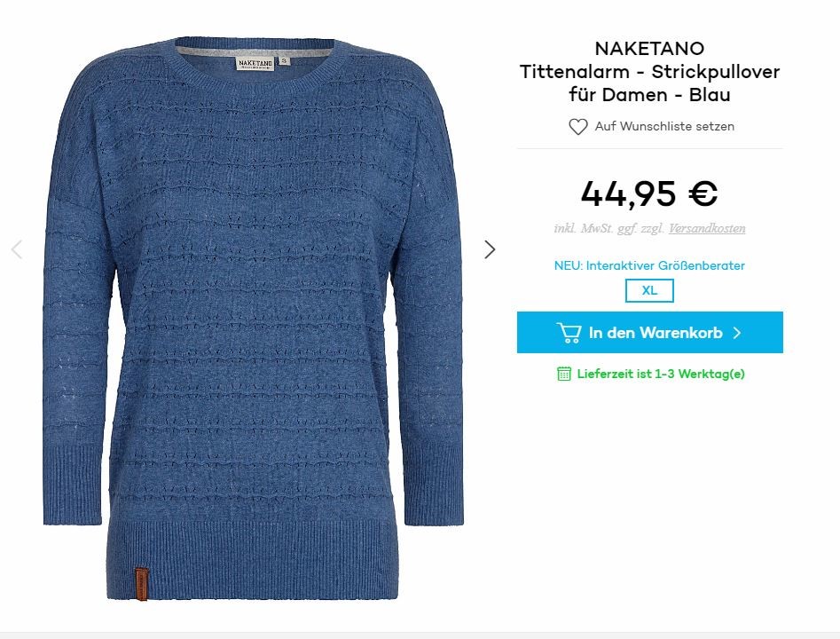Click the inkl. MwSt. tax note
840x639 pixels.
610,228
